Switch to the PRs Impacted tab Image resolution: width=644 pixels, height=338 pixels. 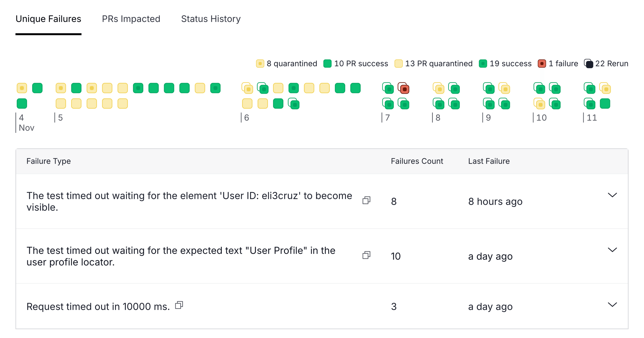[131, 19]
